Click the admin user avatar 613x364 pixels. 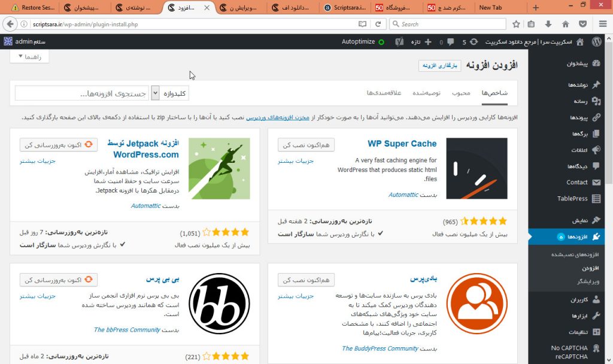8,41
